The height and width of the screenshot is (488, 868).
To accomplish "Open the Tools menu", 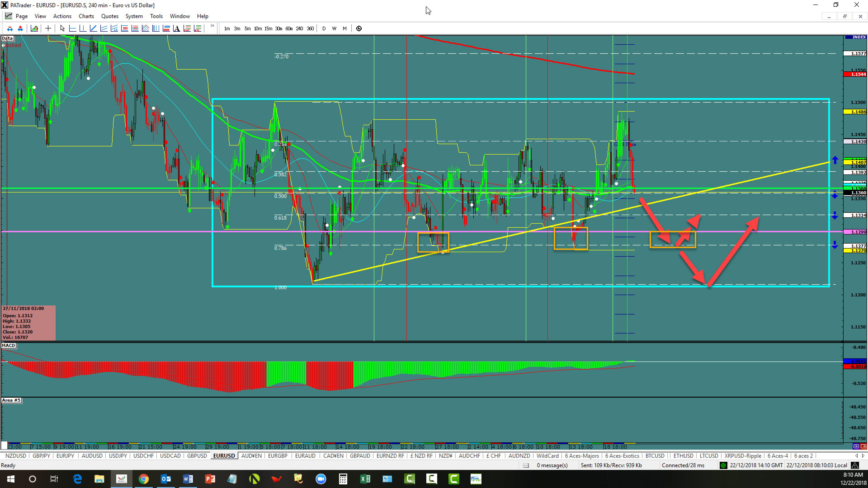I will pyautogui.click(x=156, y=16).
